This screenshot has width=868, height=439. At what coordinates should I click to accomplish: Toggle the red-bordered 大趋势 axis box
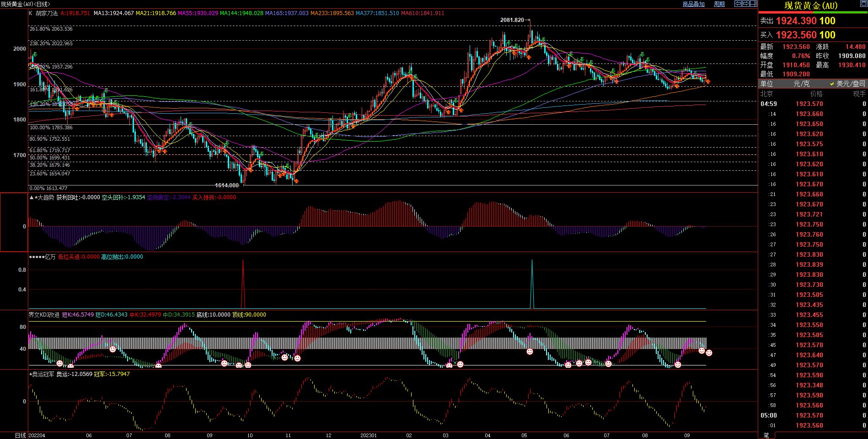14,222
